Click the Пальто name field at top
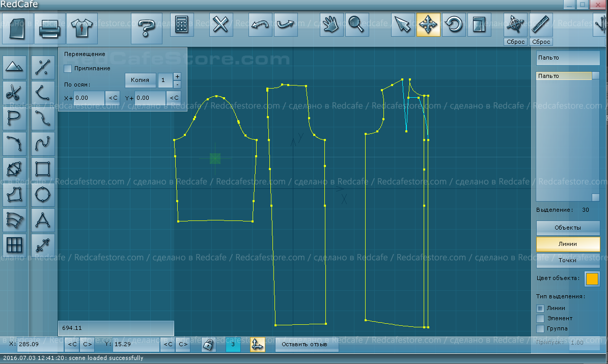The width and height of the screenshot is (608, 364). point(568,58)
